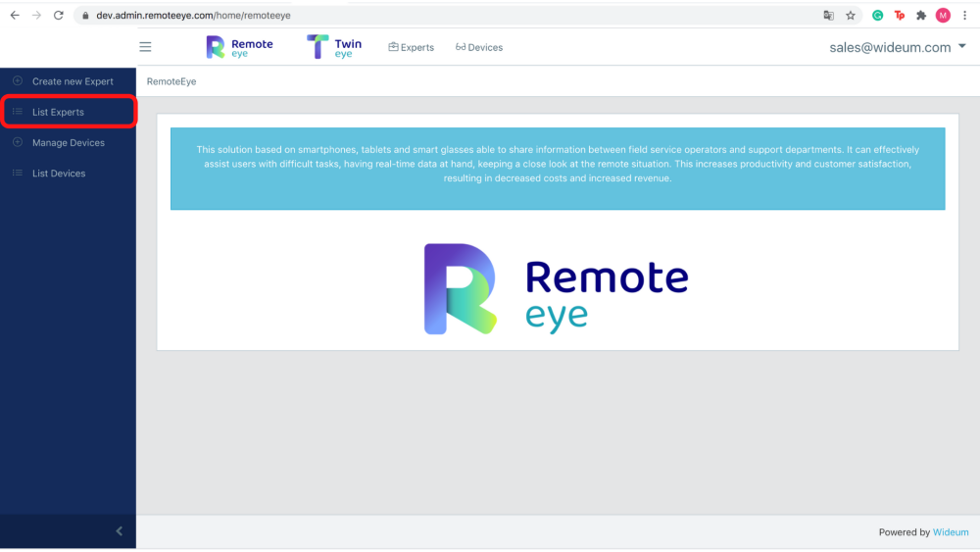Screen dimensions: 980x552
Task: Open the Chrome profile avatar M
Action: pyautogui.click(x=943, y=16)
